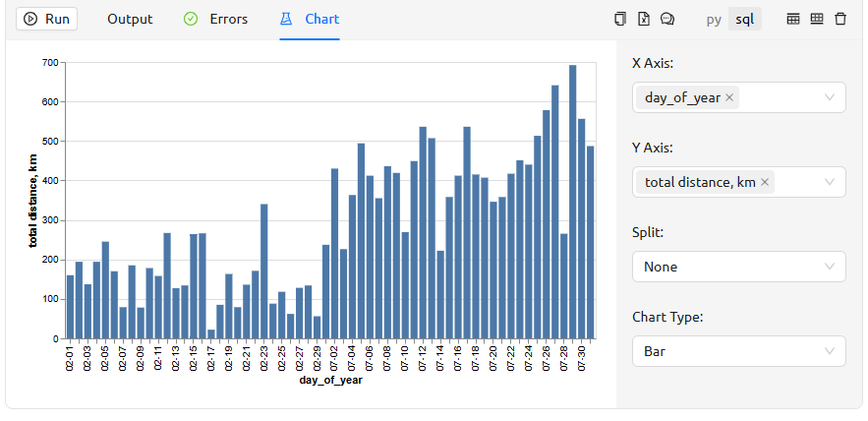Open the Split dropdown set to None
The height and width of the screenshot is (421, 868).
tap(738, 267)
